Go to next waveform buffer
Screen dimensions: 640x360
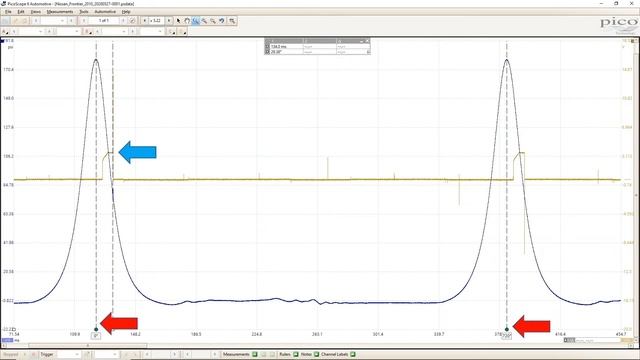[x=123, y=20]
